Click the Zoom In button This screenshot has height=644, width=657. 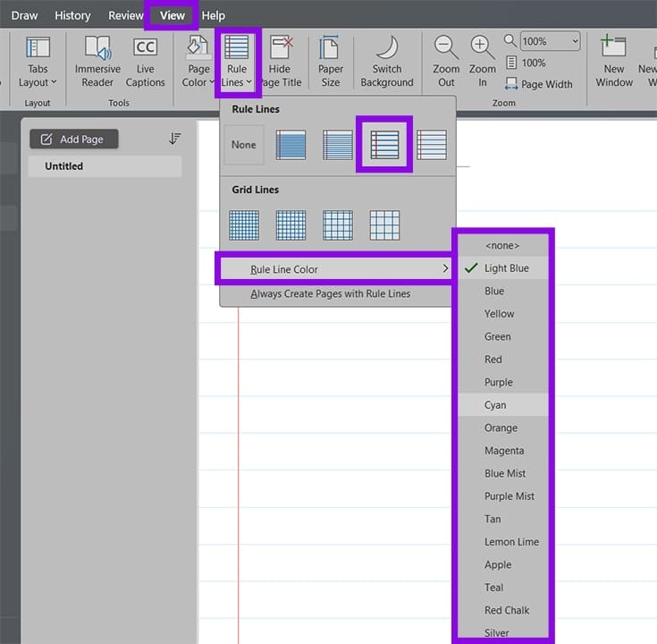point(483,62)
